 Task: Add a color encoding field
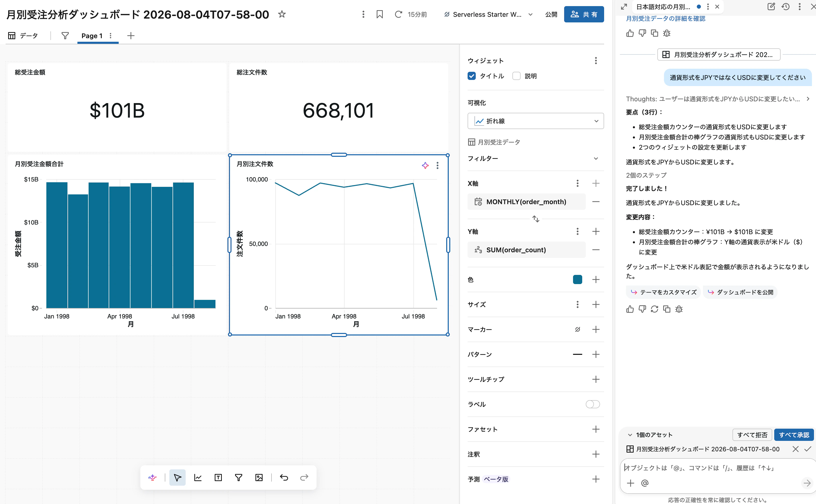click(596, 279)
